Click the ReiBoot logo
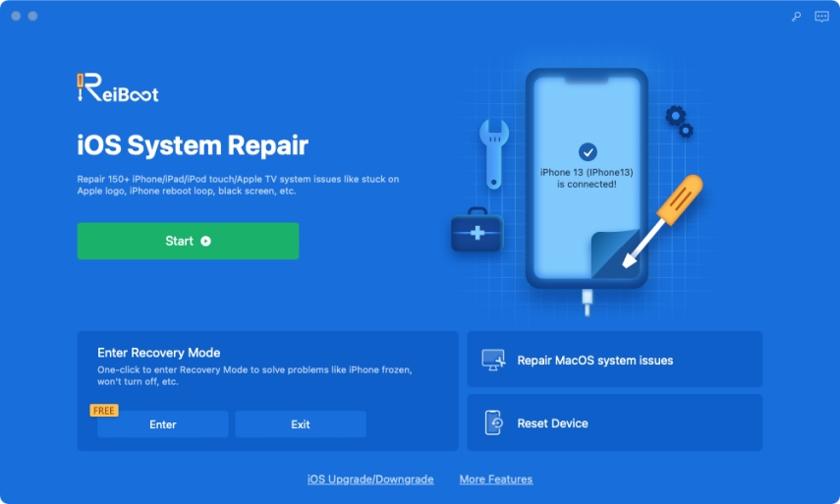This screenshot has width=840, height=504. point(118,89)
